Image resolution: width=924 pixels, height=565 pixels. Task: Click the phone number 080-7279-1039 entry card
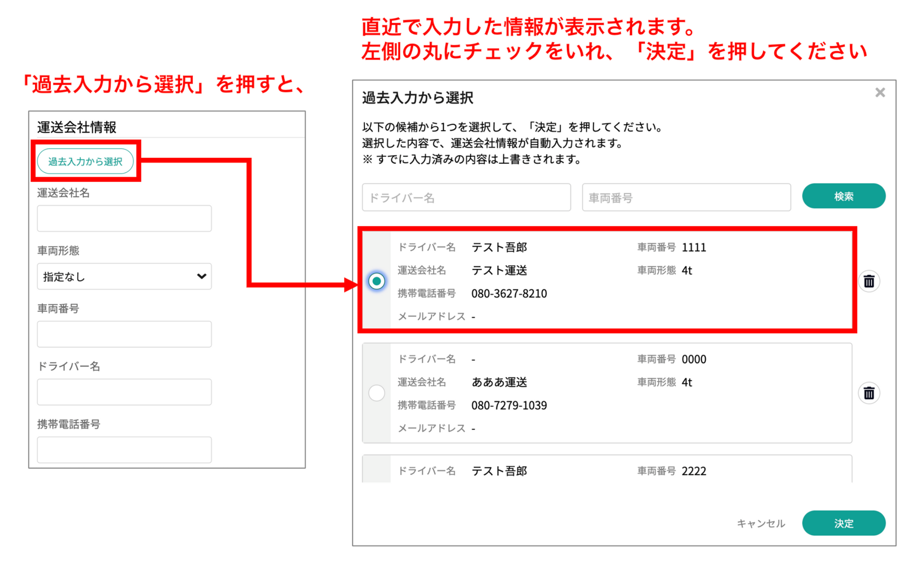tap(509, 405)
